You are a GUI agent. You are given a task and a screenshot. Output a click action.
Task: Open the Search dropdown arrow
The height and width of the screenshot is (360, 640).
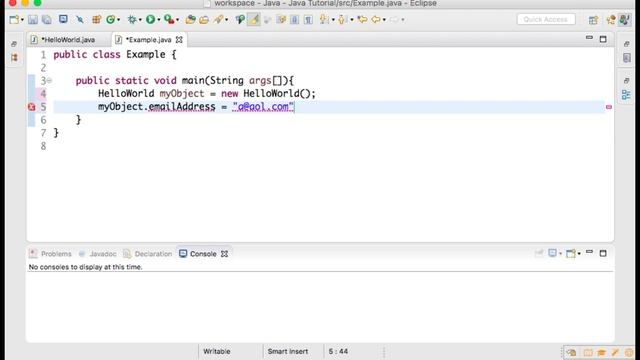[x=227, y=20]
